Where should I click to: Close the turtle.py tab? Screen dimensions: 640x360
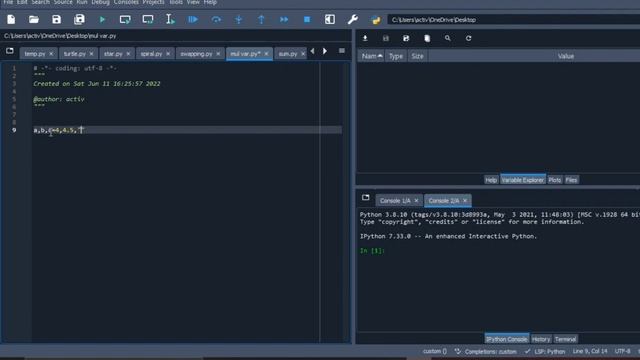point(91,53)
